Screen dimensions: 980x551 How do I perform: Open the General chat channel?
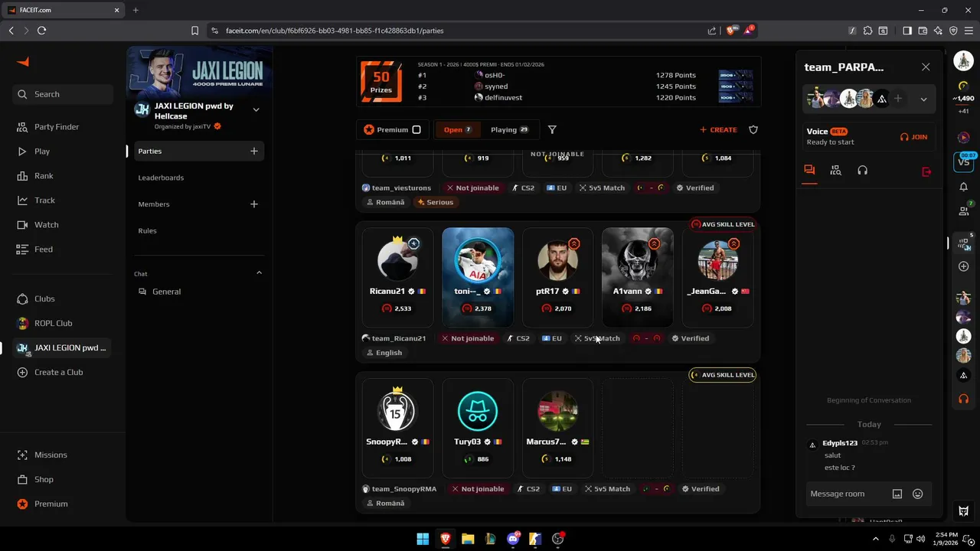click(160, 292)
